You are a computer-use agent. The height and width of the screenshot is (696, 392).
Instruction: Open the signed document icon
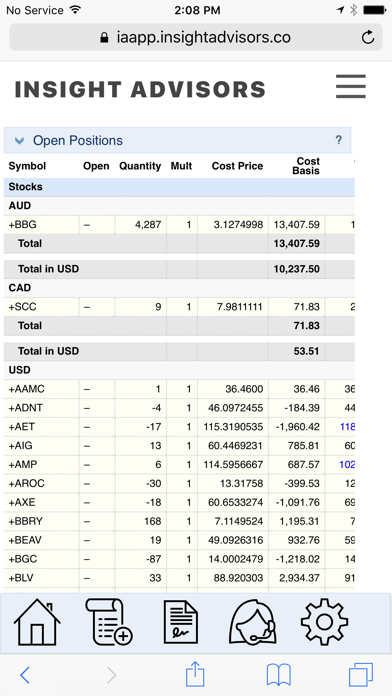click(181, 622)
